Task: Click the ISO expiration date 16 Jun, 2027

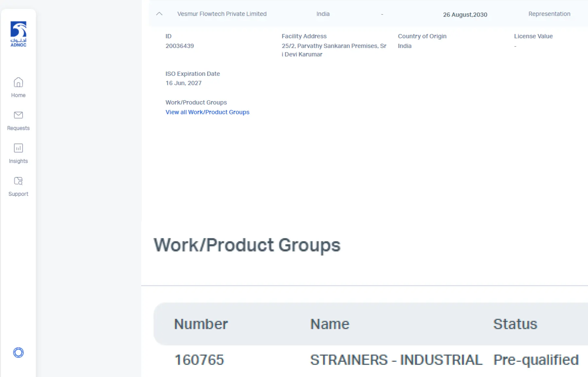Action: pos(183,83)
